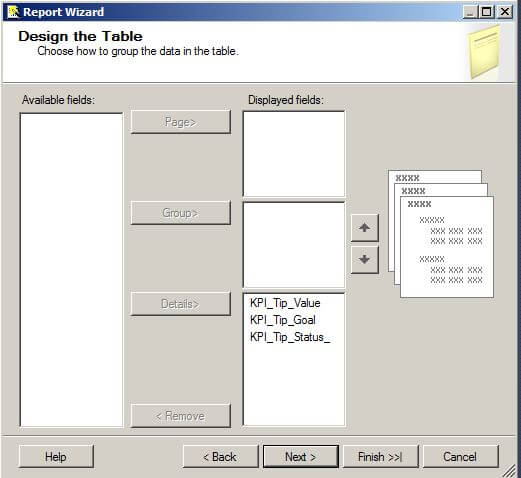This screenshot has height=478, width=521.
Task: Click the table layout preview image
Action: 441,234
